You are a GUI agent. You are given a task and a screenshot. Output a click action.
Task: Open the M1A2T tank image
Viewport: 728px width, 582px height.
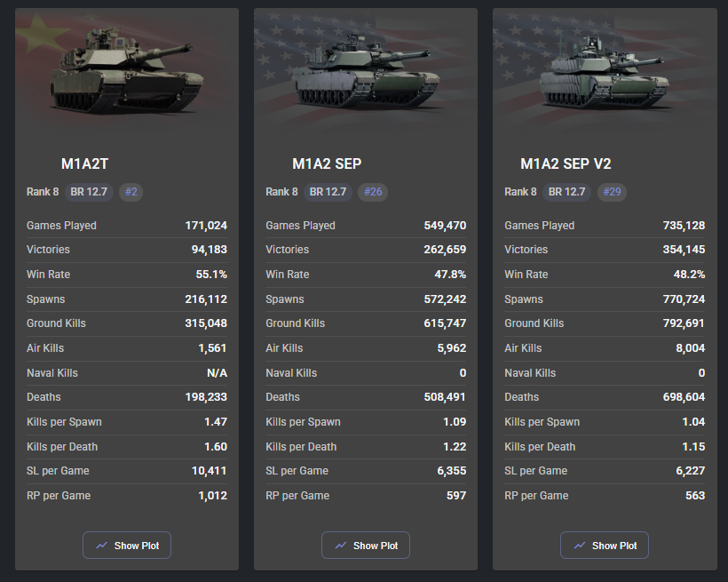[x=127, y=69]
